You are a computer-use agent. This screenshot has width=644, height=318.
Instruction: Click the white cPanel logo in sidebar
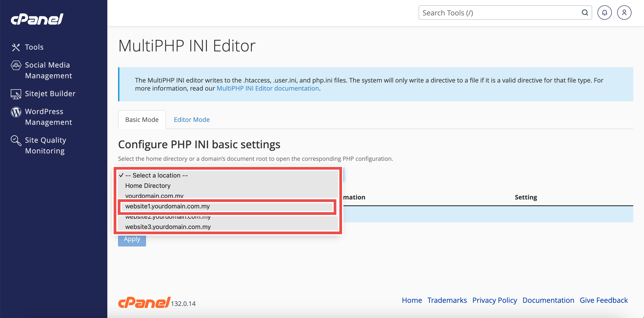(x=37, y=19)
